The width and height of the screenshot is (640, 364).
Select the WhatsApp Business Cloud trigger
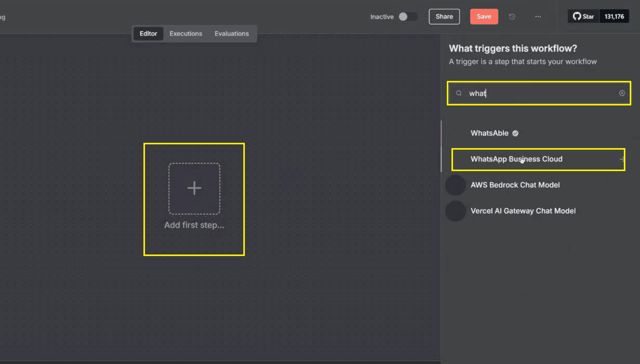pos(516,159)
